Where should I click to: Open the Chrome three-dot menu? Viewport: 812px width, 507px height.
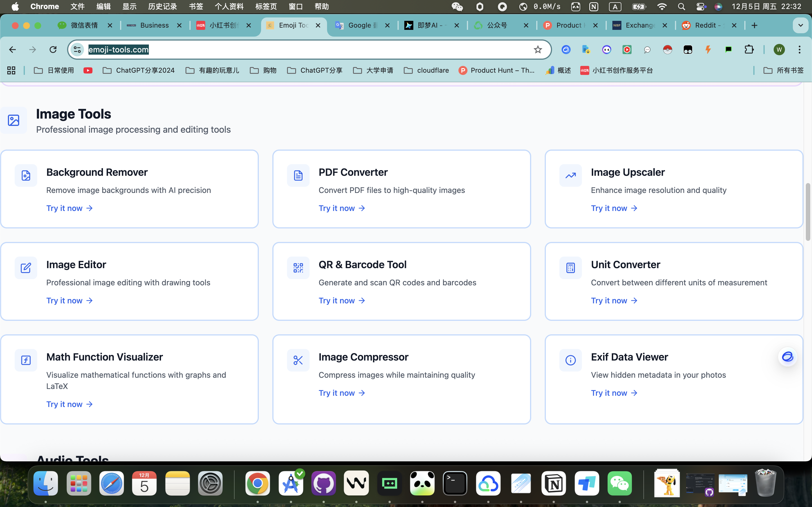[x=799, y=50]
